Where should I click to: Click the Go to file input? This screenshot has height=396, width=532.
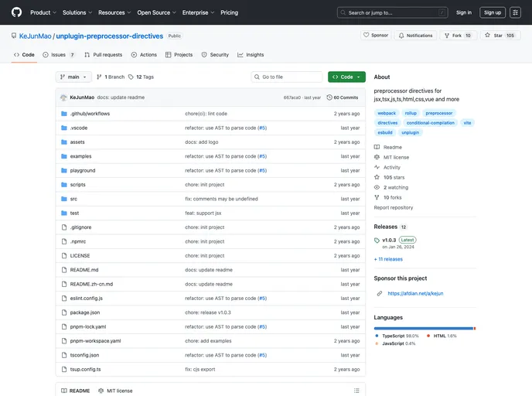[286, 77]
